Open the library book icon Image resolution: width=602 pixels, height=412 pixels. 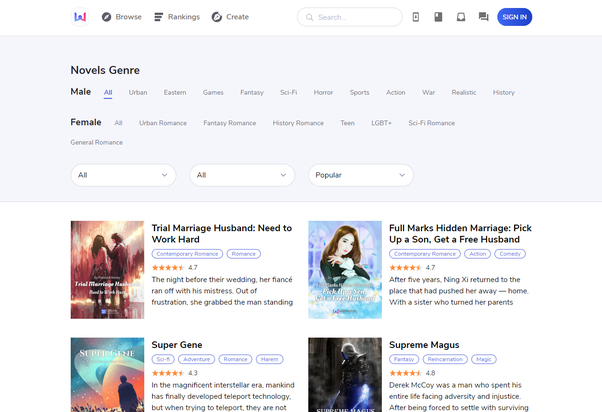coord(438,17)
